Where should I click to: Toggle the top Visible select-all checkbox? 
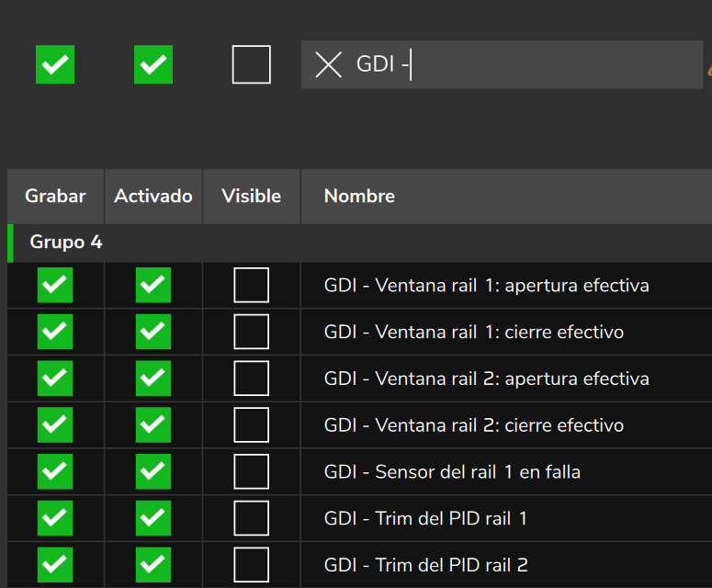[x=251, y=64]
